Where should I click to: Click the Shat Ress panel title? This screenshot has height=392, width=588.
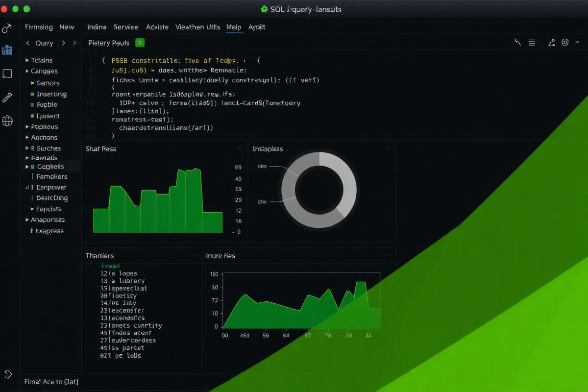coord(101,148)
